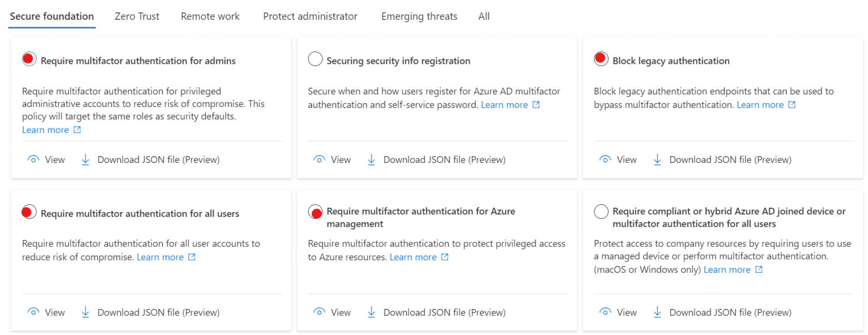Click the View eye icon on 'Require multifactor authentication for admins'

pyautogui.click(x=33, y=159)
